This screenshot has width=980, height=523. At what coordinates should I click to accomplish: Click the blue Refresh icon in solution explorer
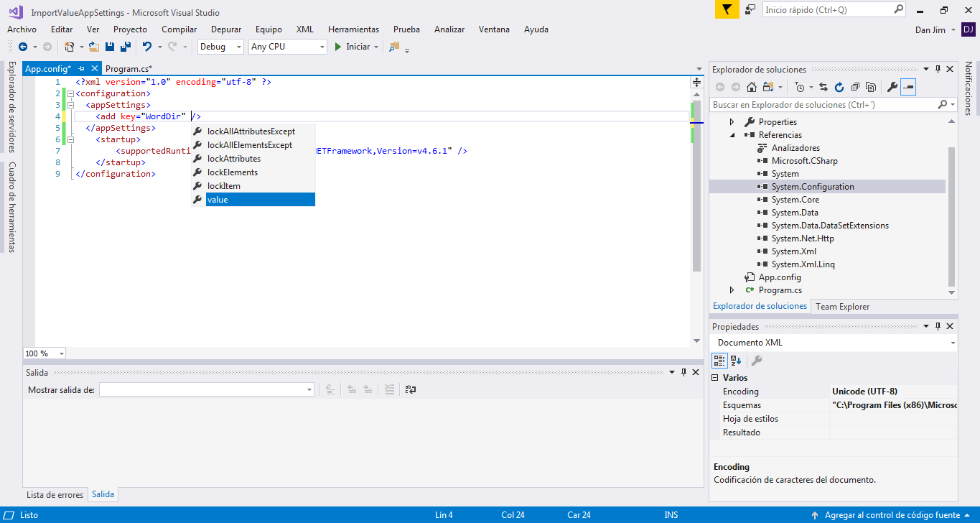(x=839, y=87)
